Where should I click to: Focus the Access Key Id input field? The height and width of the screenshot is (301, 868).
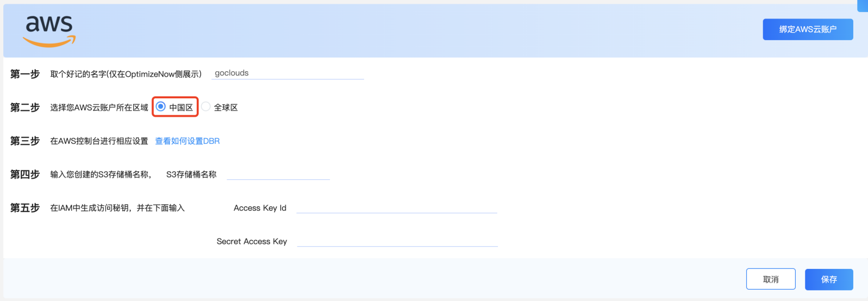tap(397, 208)
